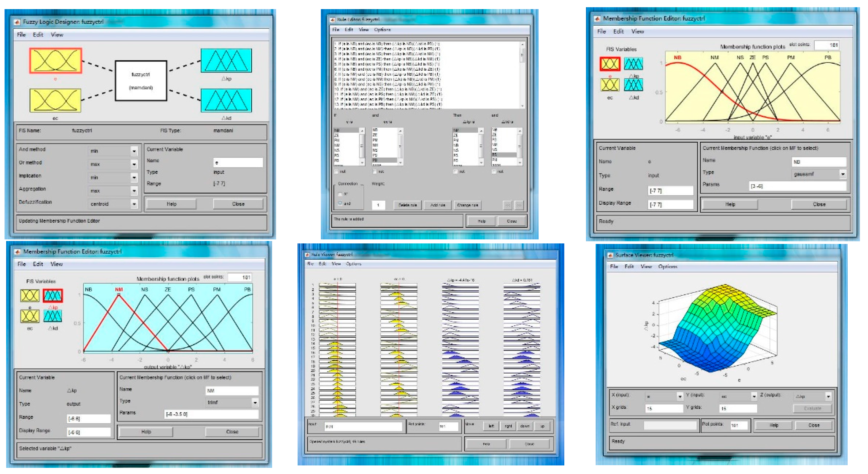
Task: Open the fuzzyctrl (mamdani) rule block
Action: [x=141, y=81]
